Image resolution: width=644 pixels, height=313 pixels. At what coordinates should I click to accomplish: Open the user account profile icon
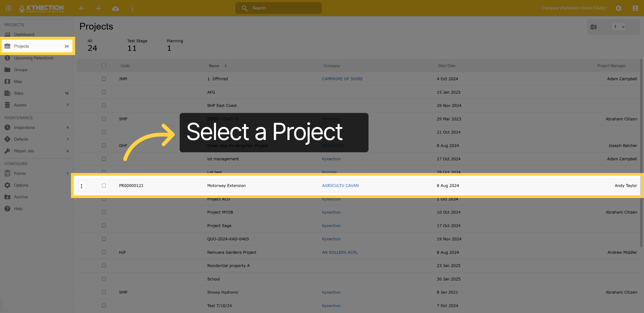click(635, 8)
